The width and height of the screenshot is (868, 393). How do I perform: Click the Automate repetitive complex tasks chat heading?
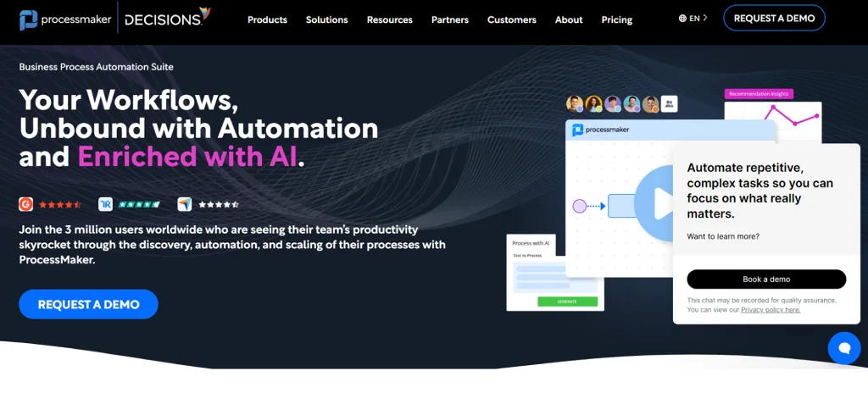760,191
